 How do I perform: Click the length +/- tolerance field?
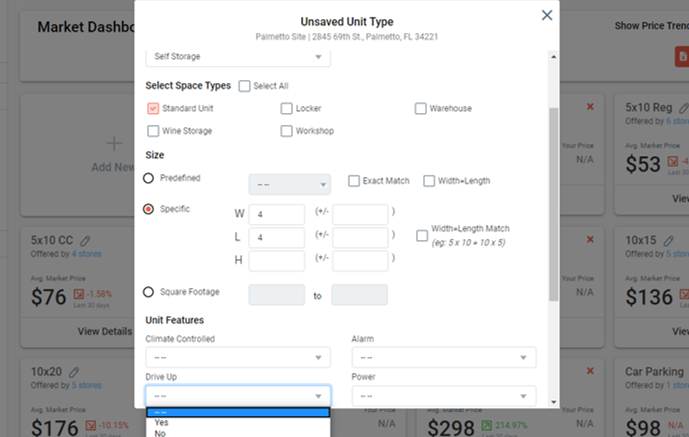tap(360, 238)
